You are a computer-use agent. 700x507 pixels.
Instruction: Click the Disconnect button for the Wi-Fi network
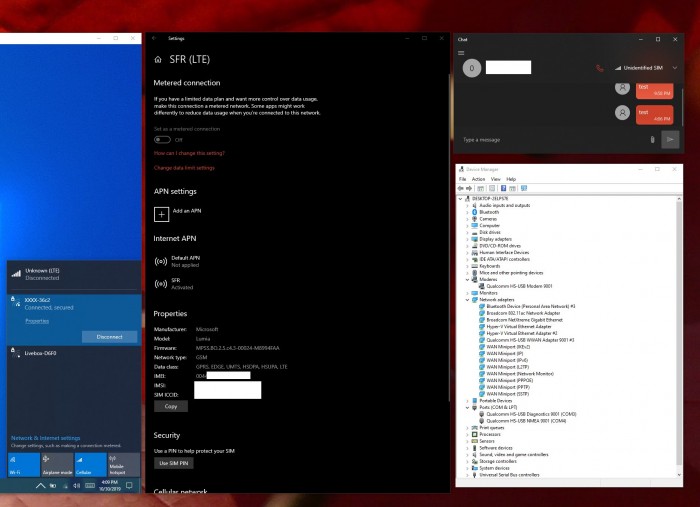[x=109, y=337]
